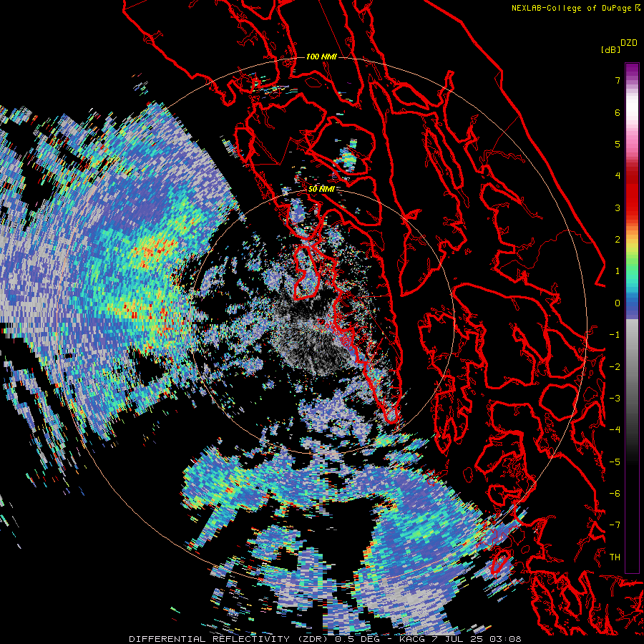The width and height of the screenshot is (644, 644).
Task: Click the 50 NMI range ring label
Action: [x=321, y=189]
